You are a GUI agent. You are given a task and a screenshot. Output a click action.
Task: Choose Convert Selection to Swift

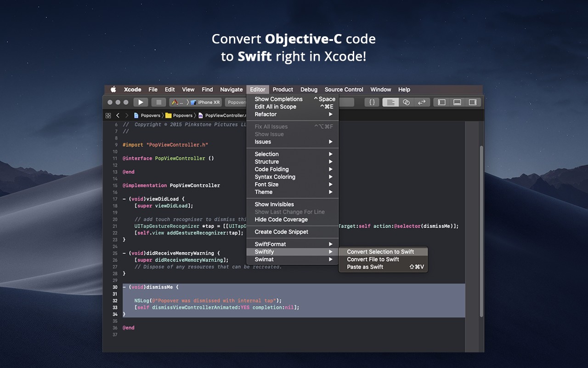pos(380,252)
